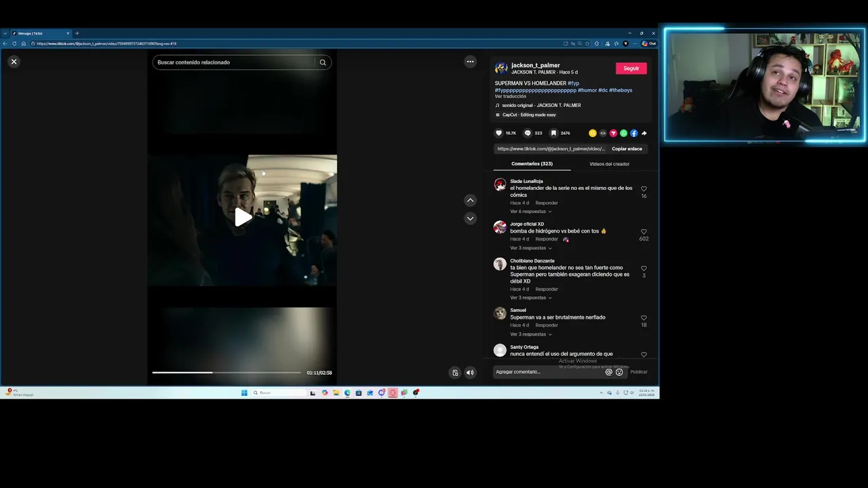Open the #theboys hashtag
Screen dimensions: 868x488
click(620, 90)
